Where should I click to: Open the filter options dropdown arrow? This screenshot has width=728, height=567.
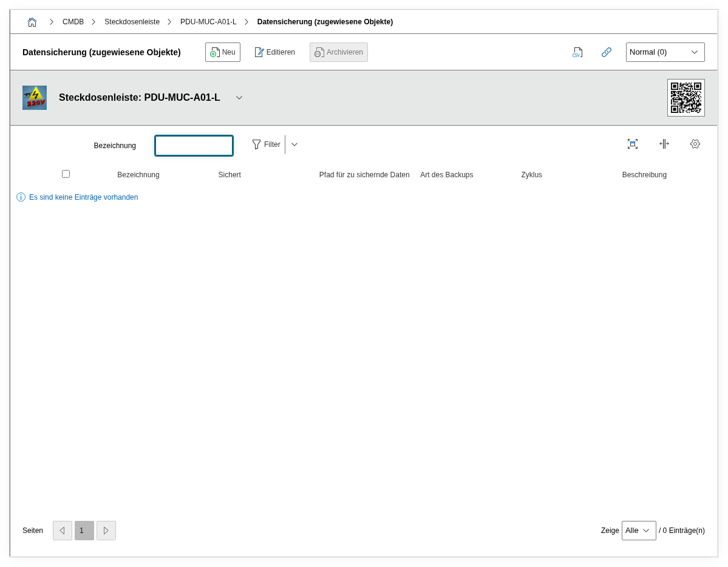(294, 144)
